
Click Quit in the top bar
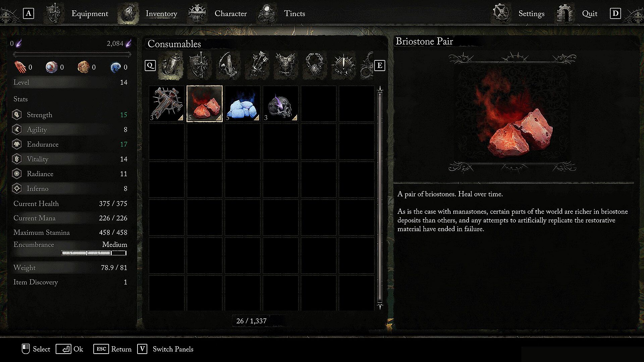click(x=590, y=13)
